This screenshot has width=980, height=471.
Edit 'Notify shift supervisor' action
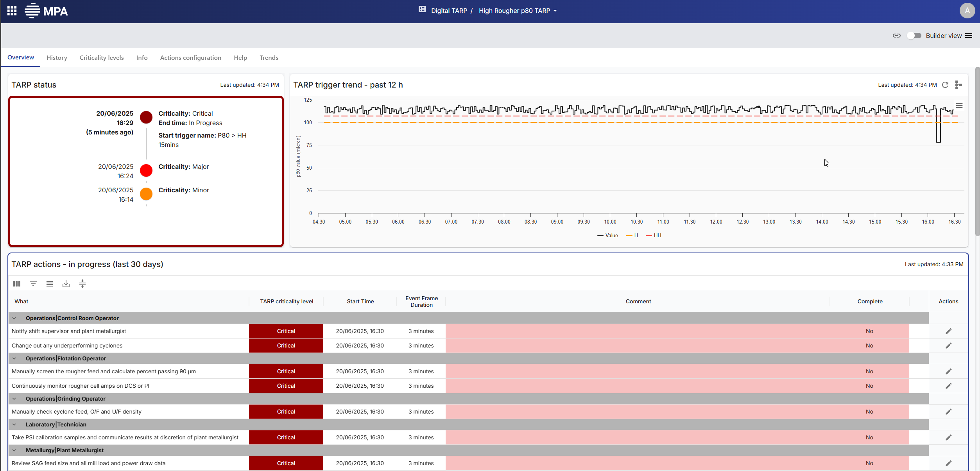coord(948,331)
